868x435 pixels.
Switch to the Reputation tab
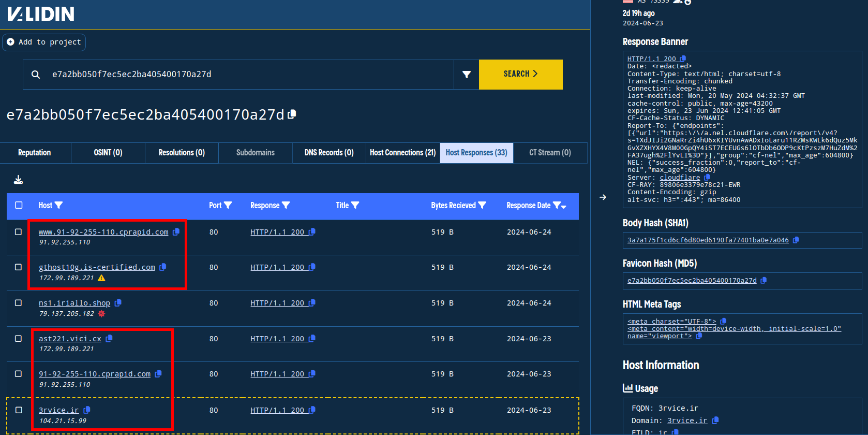[x=35, y=153]
